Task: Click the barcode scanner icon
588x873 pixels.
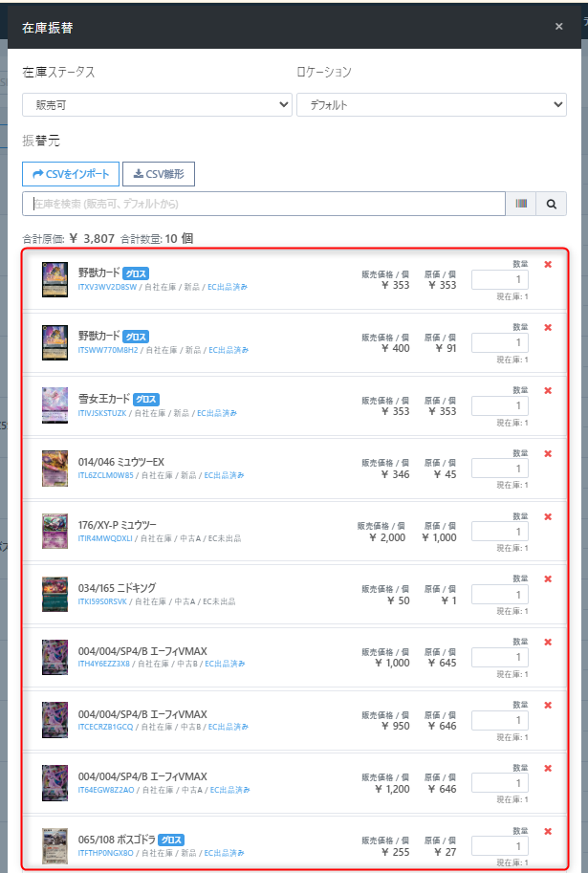Action: (x=521, y=204)
